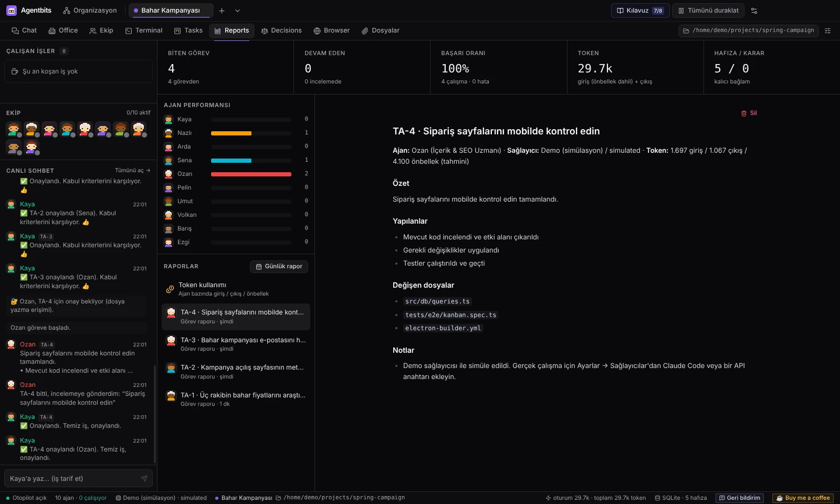Toggle the side panel icon next to project path
This screenshot has height=504, width=840.
coord(827,30)
